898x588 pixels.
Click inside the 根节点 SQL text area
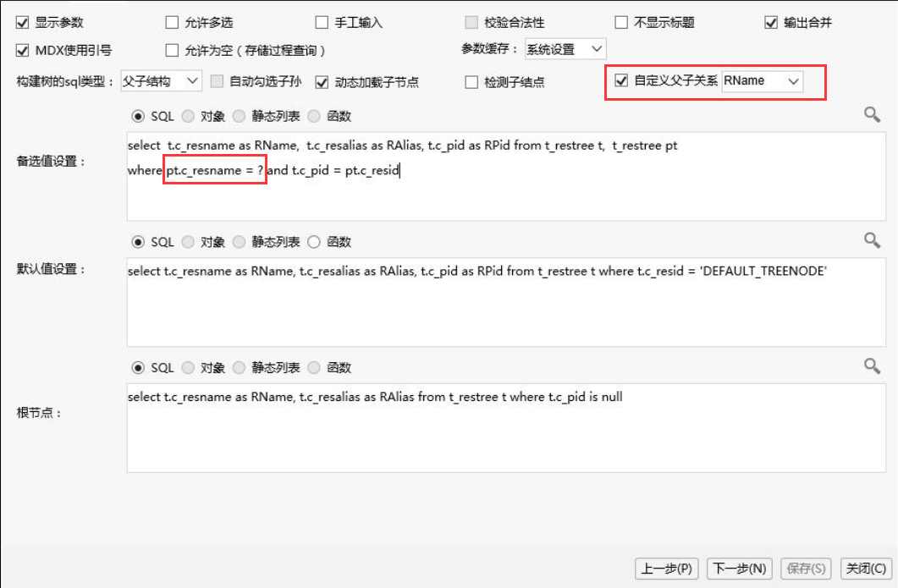(x=506, y=428)
